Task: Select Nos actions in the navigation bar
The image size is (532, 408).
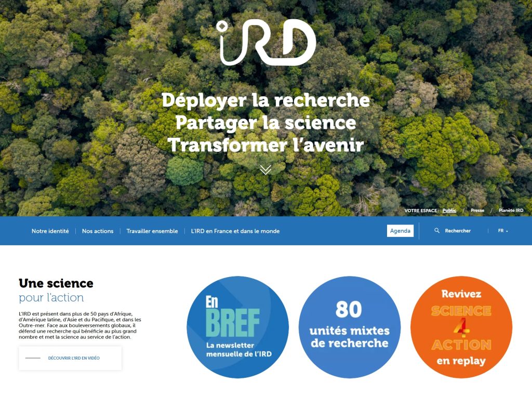Action: click(x=98, y=231)
